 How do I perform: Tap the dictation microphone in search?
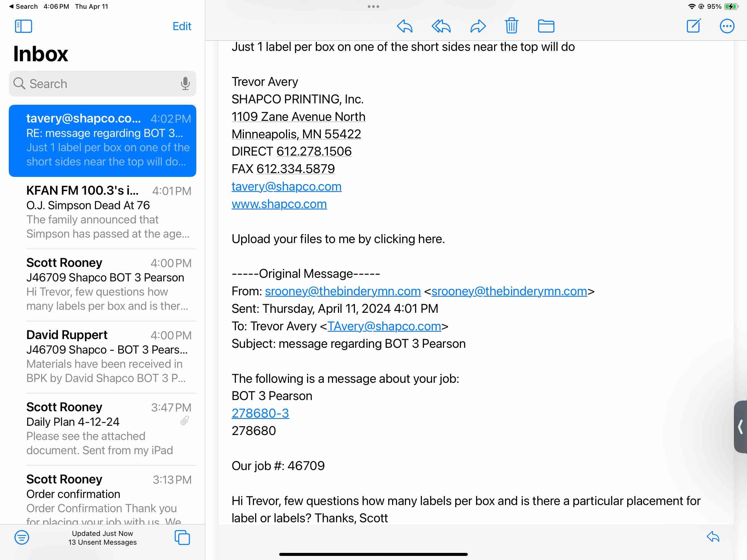pyautogui.click(x=185, y=83)
